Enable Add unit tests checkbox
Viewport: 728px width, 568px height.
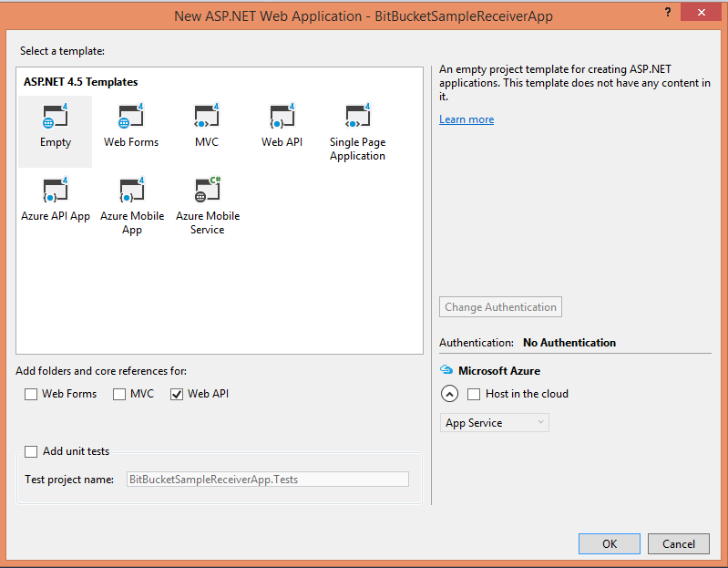coord(31,451)
